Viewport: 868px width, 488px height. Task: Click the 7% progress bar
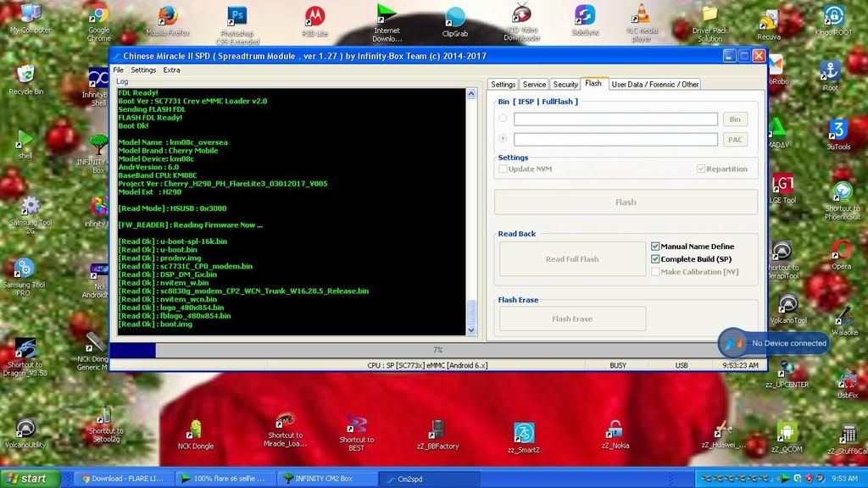pos(437,350)
